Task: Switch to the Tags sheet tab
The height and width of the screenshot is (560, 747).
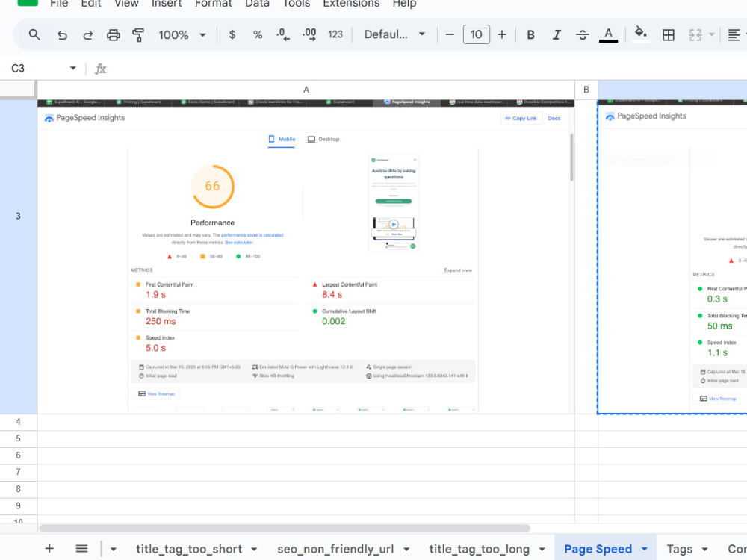Action: pos(679,549)
